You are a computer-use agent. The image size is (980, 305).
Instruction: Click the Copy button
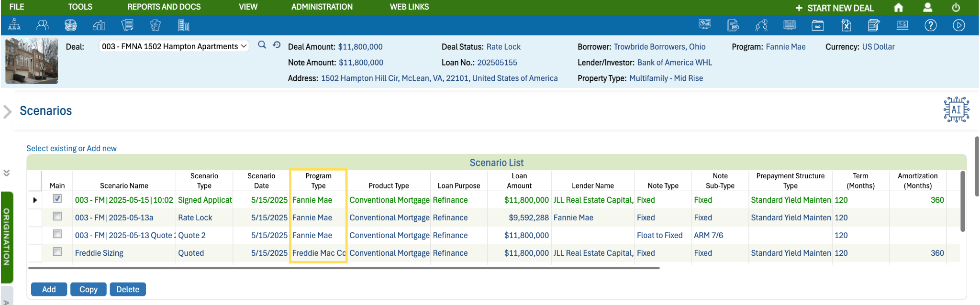(88, 289)
